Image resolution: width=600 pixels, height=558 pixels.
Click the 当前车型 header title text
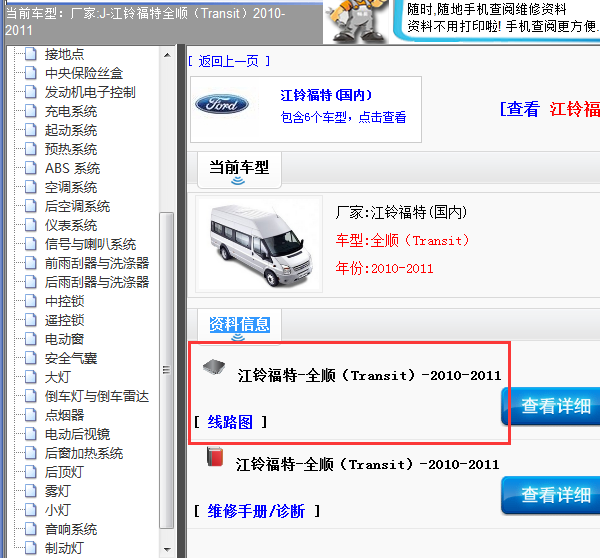point(145,21)
